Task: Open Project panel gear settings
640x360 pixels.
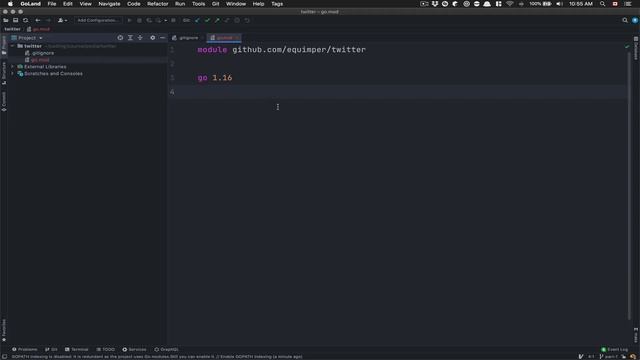Action: pos(153,38)
